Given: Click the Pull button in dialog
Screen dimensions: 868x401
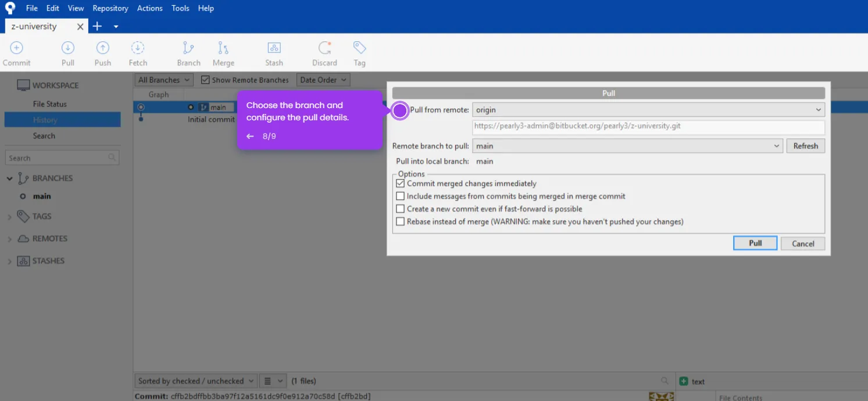Looking at the screenshot, I should coord(755,243).
